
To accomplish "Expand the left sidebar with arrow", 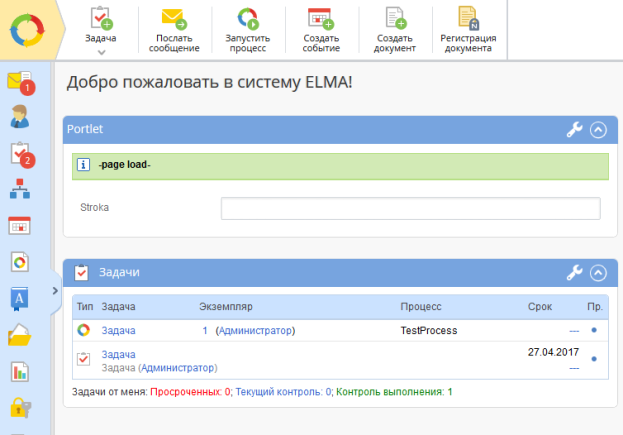I will click(x=54, y=291).
